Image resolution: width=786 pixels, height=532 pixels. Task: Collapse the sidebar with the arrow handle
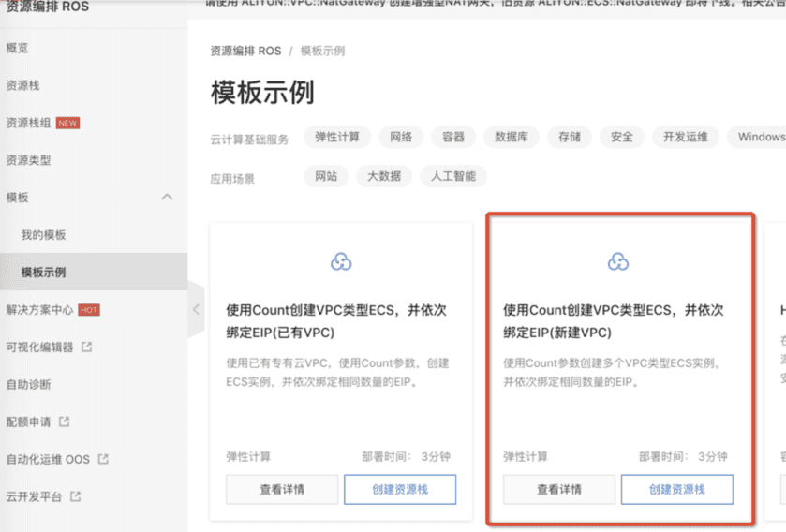point(196,310)
